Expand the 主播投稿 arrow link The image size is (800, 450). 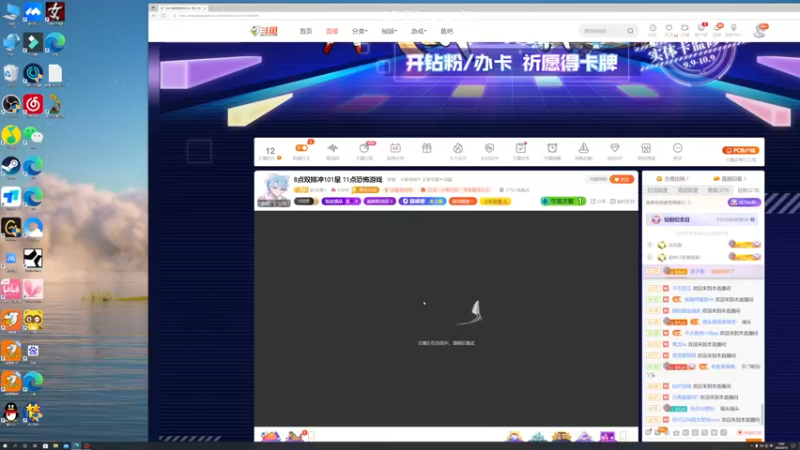click(672, 179)
